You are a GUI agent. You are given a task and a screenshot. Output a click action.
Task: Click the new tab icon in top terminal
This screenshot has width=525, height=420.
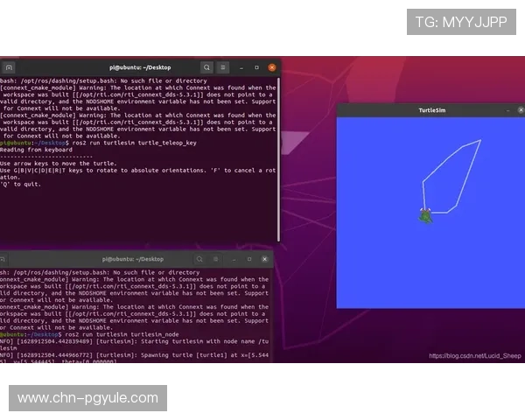click(8, 67)
